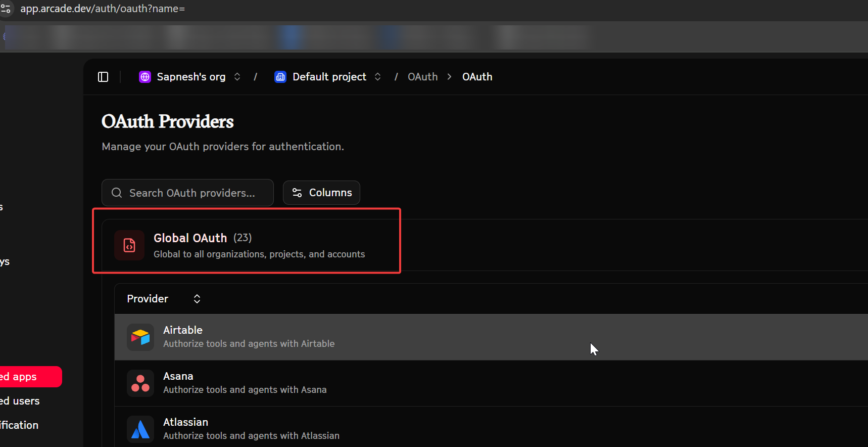Click 'Manage your OAuth providers for authentication.'
This screenshot has width=868, height=447.
point(223,147)
